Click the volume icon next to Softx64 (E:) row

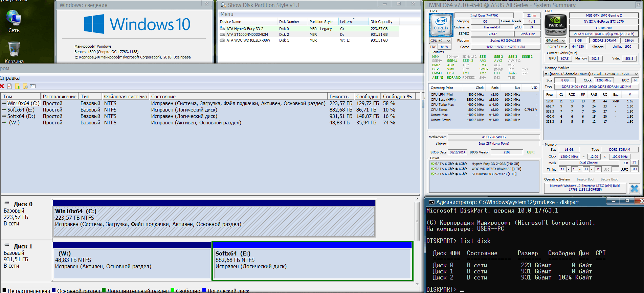[x=4, y=110]
